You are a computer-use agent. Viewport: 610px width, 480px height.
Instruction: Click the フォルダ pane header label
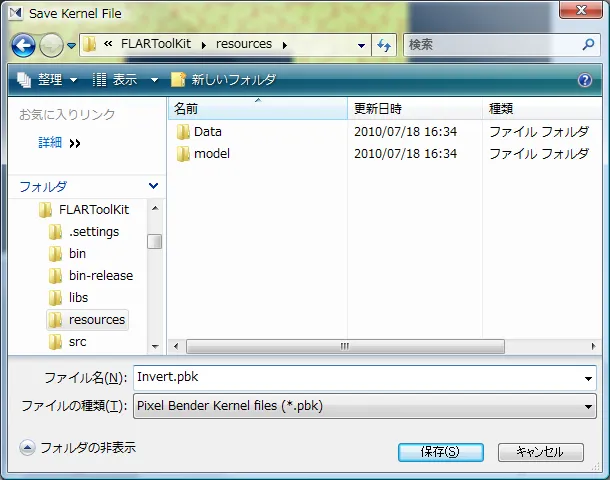click(x=43, y=187)
